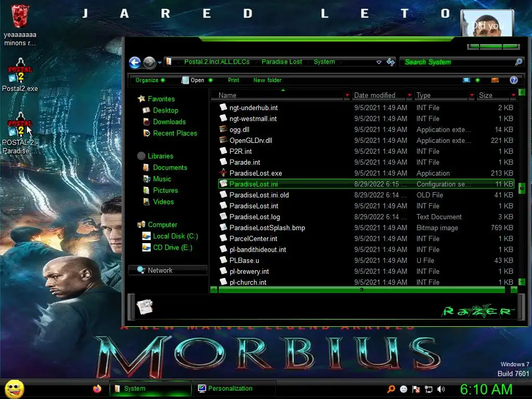Open the Recycle Bin desktop icon
This screenshot has width=532, height=399.
pyautogui.click(x=20, y=25)
